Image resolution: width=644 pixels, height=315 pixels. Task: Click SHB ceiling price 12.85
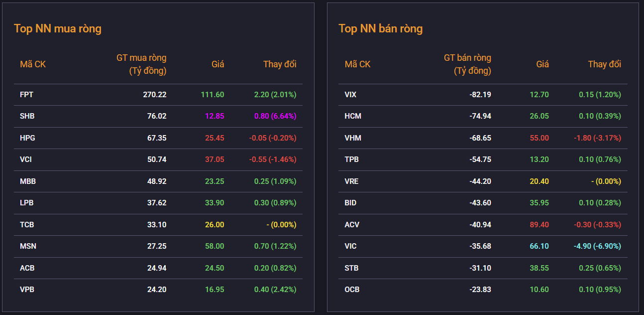pos(215,116)
